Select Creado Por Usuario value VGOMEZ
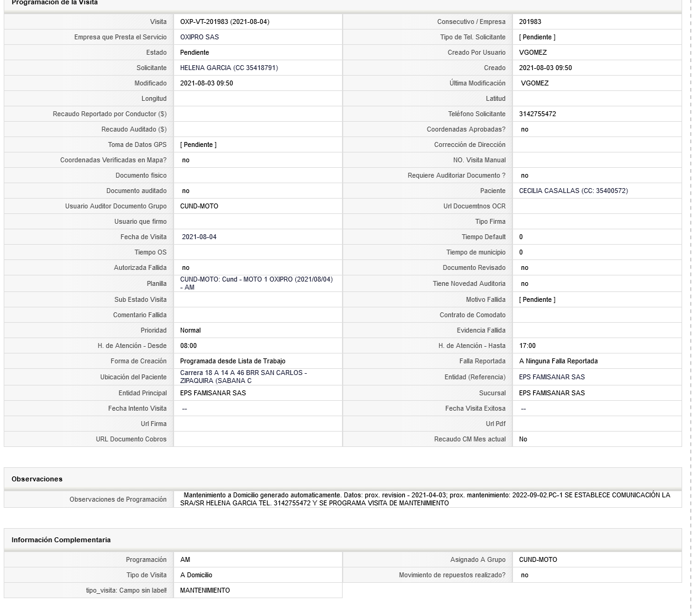 click(533, 53)
